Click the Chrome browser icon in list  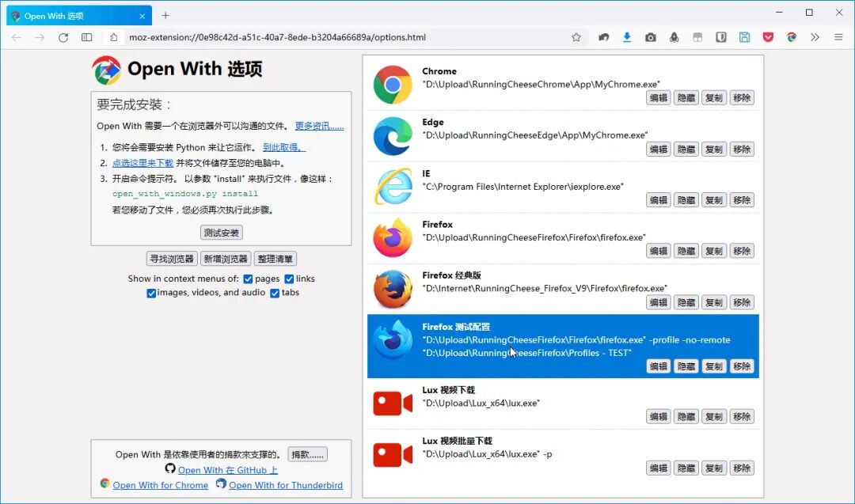click(393, 85)
